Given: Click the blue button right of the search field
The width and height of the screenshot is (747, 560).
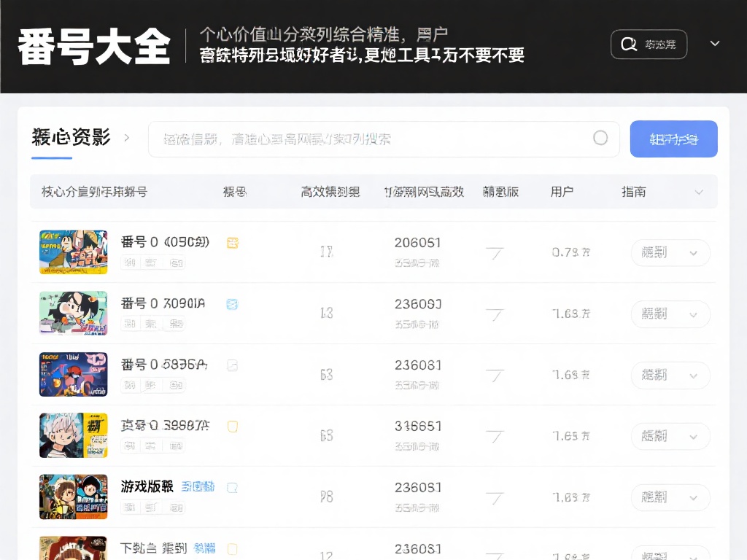Looking at the screenshot, I should [673, 139].
